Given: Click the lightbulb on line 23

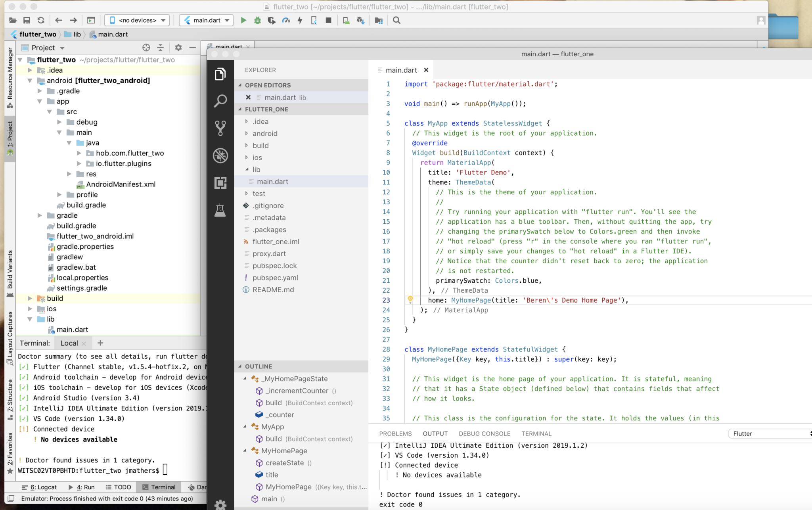Looking at the screenshot, I should pyautogui.click(x=410, y=299).
